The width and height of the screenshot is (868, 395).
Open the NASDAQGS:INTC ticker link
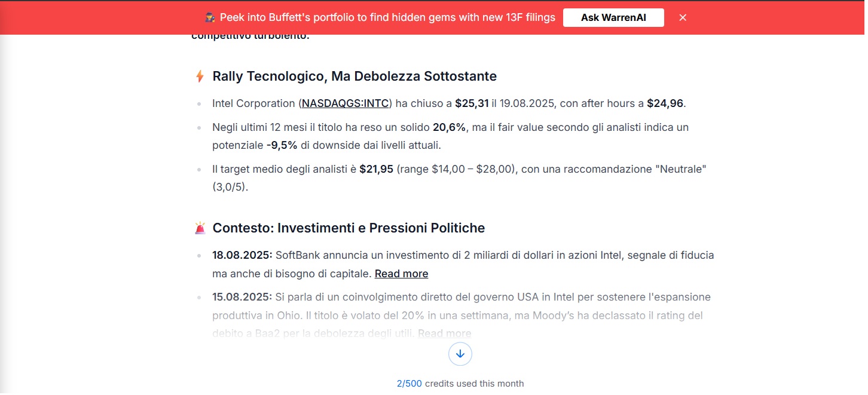pos(346,103)
